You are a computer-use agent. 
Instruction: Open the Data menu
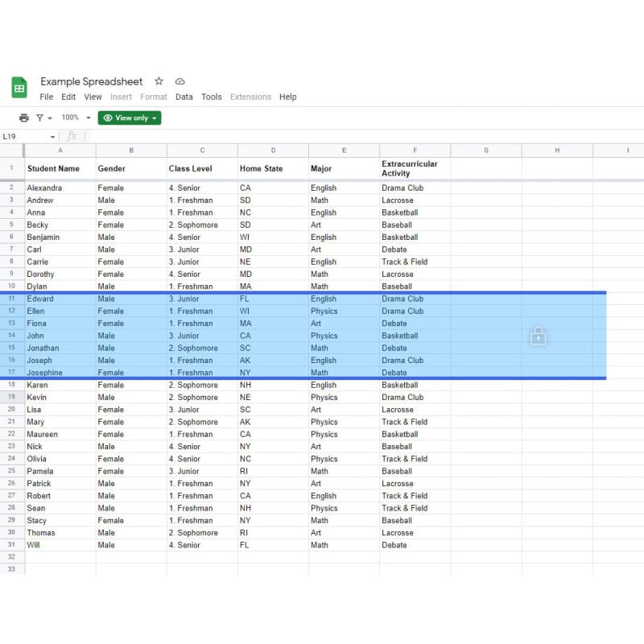(x=184, y=97)
